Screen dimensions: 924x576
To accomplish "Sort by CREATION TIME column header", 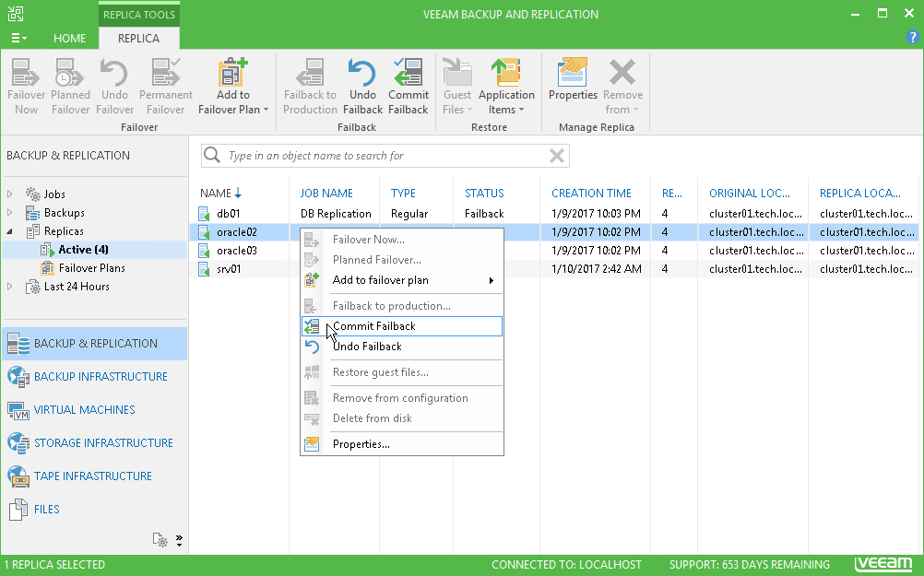I will point(591,194).
